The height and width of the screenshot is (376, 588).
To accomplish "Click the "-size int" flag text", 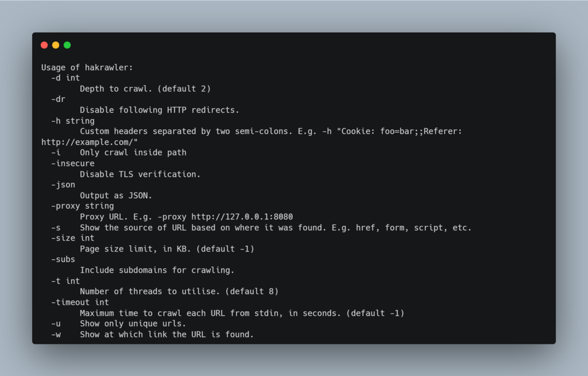I will tap(72, 238).
